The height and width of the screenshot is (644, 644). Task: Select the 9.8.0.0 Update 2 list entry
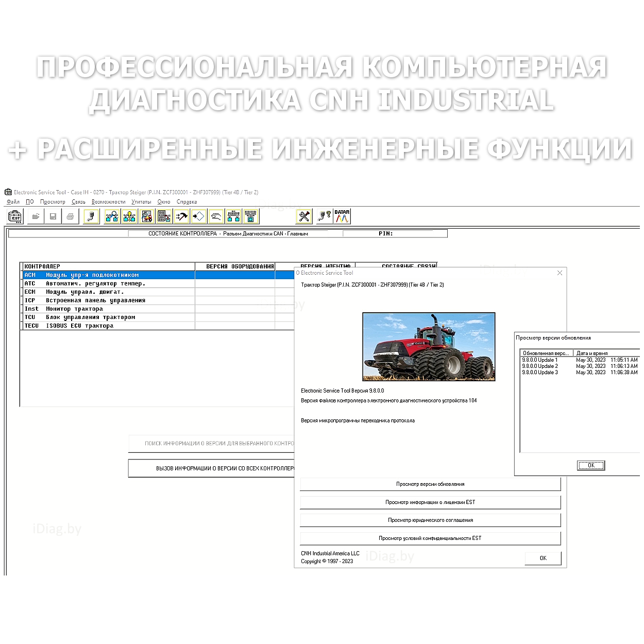click(540, 366)
